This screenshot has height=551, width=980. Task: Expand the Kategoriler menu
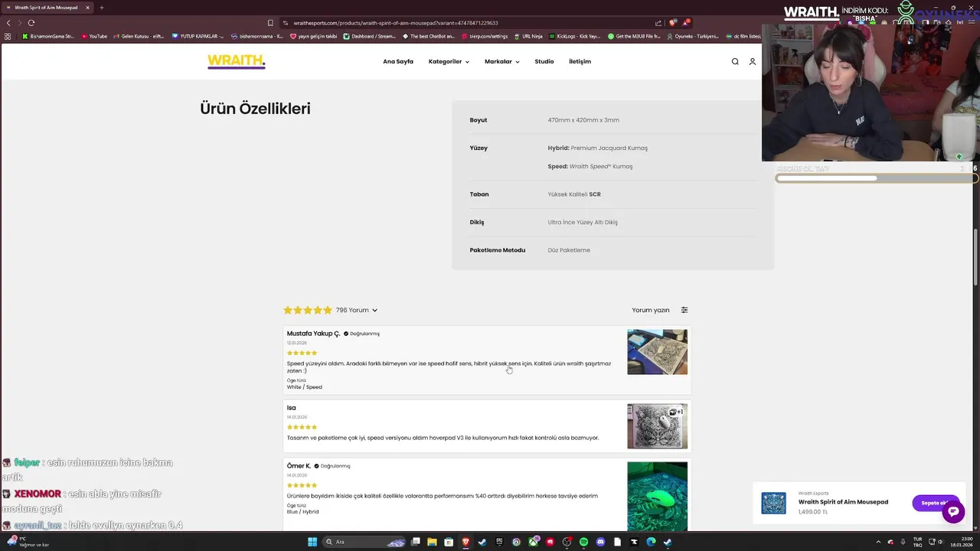[x=449, y=61]
